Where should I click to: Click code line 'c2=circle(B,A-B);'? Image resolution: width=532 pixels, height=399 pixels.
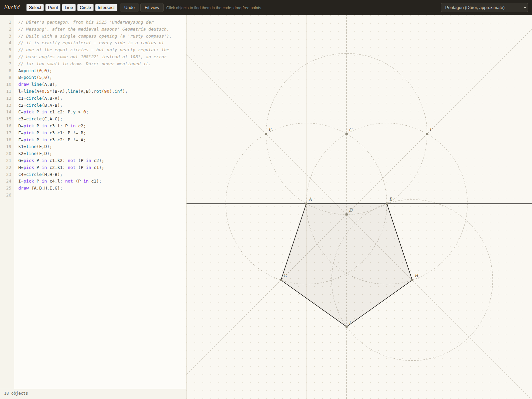[x=40, y=105]
